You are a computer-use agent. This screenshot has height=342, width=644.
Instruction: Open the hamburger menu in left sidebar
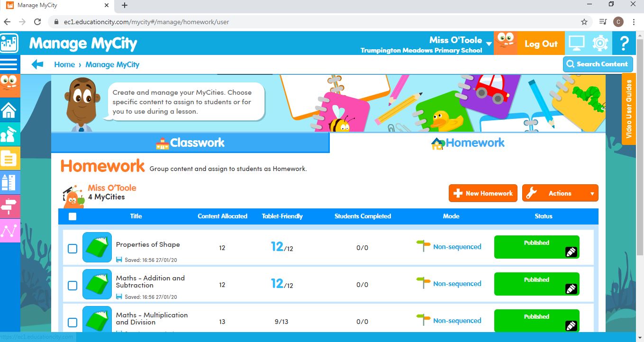point(9,64)
